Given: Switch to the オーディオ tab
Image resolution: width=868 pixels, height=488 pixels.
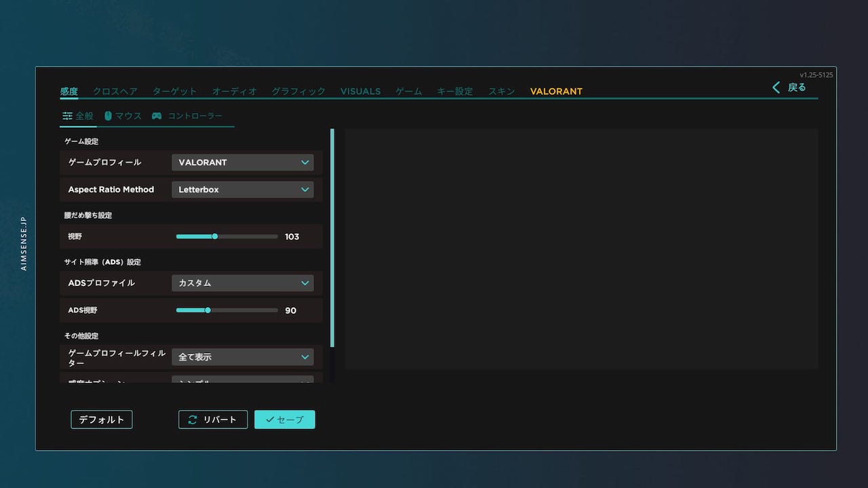Looking at the screenshot, I should click(235, 91).
